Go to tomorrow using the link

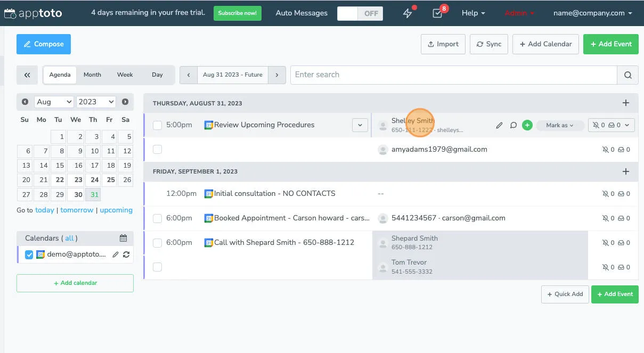[x=77, y=210]
